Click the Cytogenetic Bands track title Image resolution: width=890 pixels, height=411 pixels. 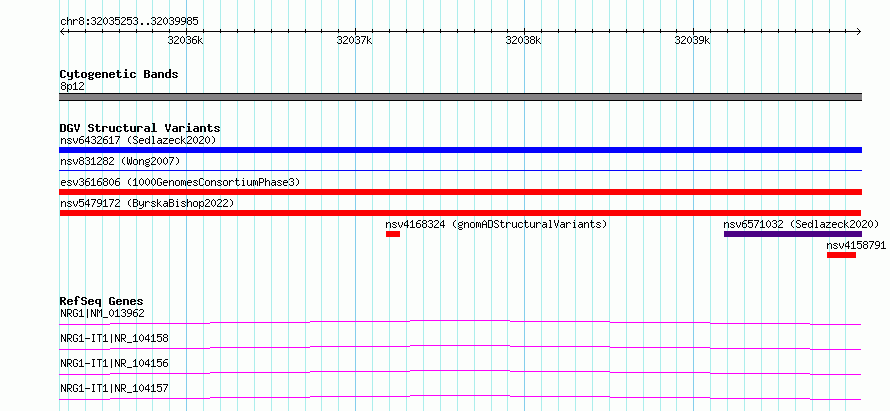pyautogui.click(x=119, y=74)
